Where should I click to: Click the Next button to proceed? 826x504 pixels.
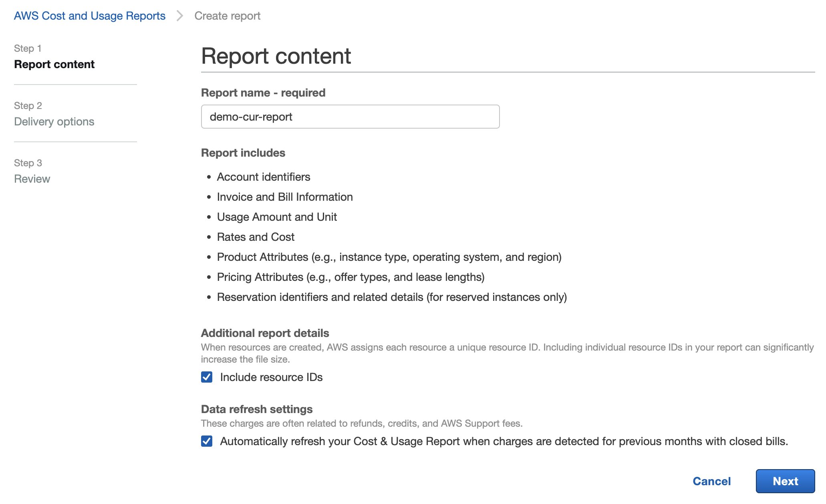pyautogui.click(x=785, y=481)
